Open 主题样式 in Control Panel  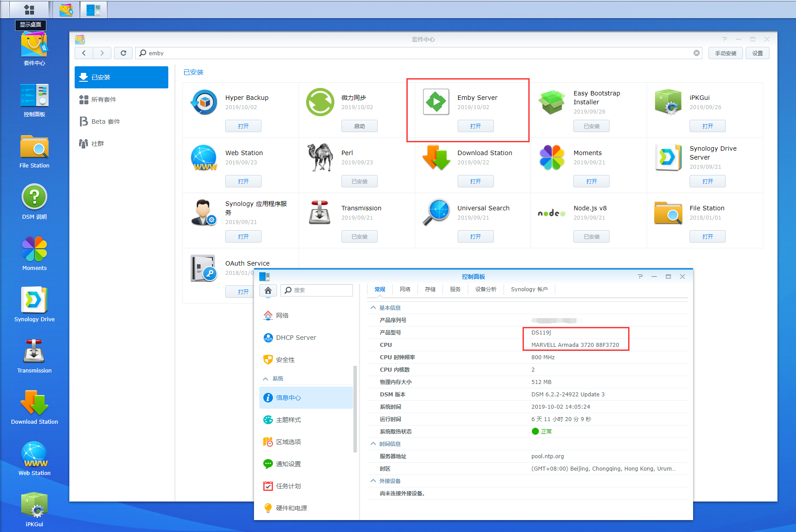coord(306,420)
